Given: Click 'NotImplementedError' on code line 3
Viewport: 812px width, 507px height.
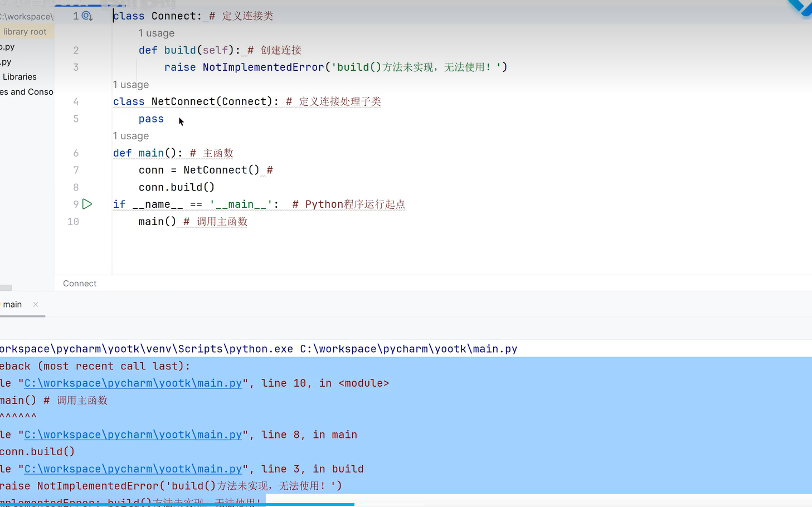Looking at the screenshot, I should 263,67.
